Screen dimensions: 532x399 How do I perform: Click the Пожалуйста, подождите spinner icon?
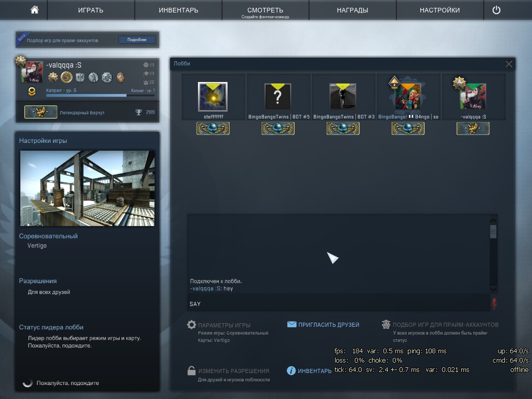[x=28, y=383]
